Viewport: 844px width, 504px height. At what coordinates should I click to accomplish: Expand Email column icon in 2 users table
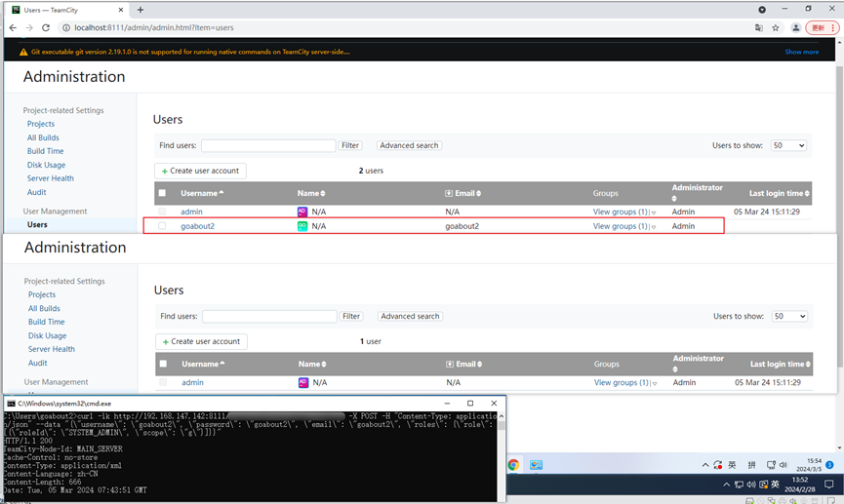(449, 193)
